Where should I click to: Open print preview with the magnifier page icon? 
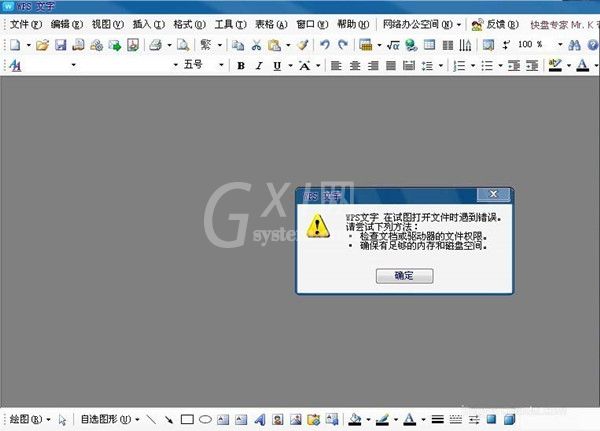point(183,45)
